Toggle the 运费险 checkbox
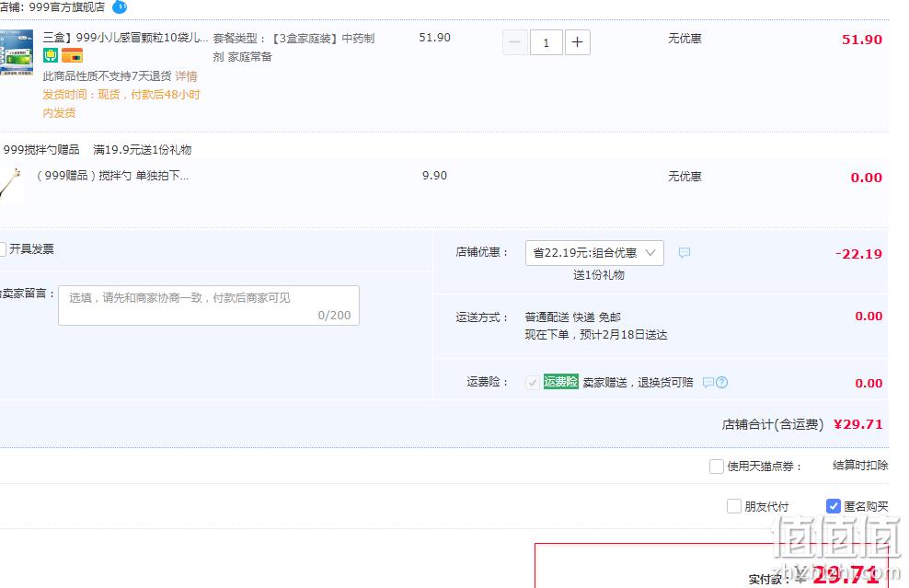This screenshot has width=909, height=588. (532, 382)
